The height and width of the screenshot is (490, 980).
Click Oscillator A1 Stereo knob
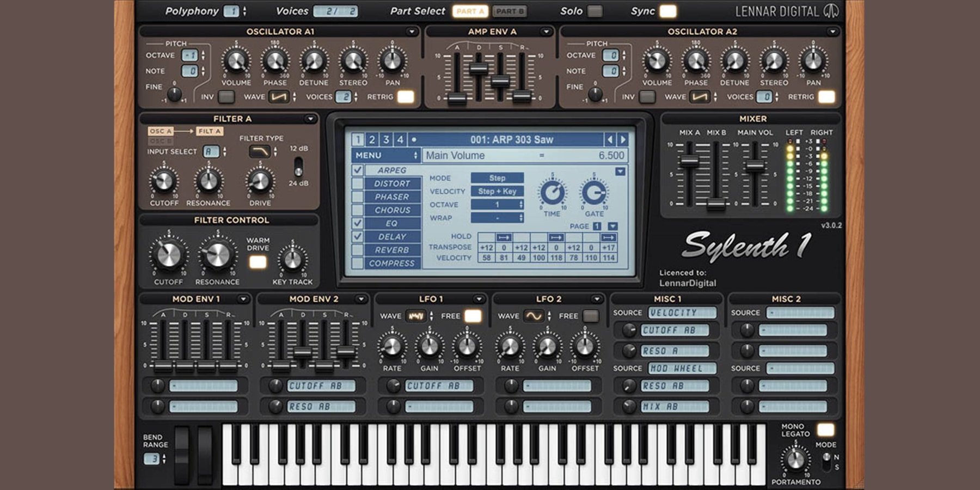pos(353,60)
